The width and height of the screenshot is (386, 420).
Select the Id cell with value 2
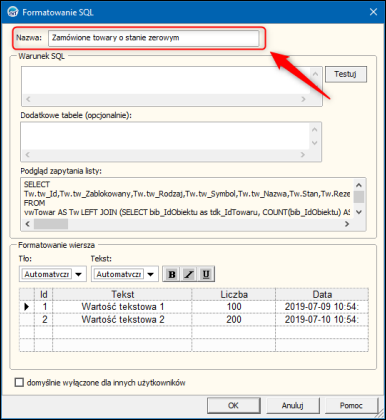(44, 320)
